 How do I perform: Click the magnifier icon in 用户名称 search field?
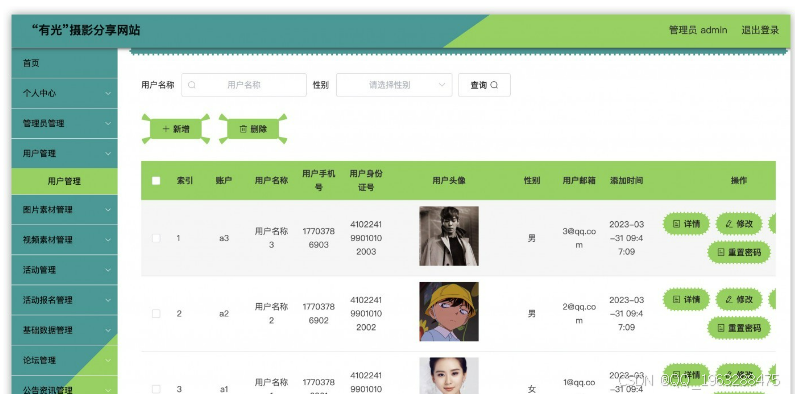pyautogui.click(x=192, y=85)
